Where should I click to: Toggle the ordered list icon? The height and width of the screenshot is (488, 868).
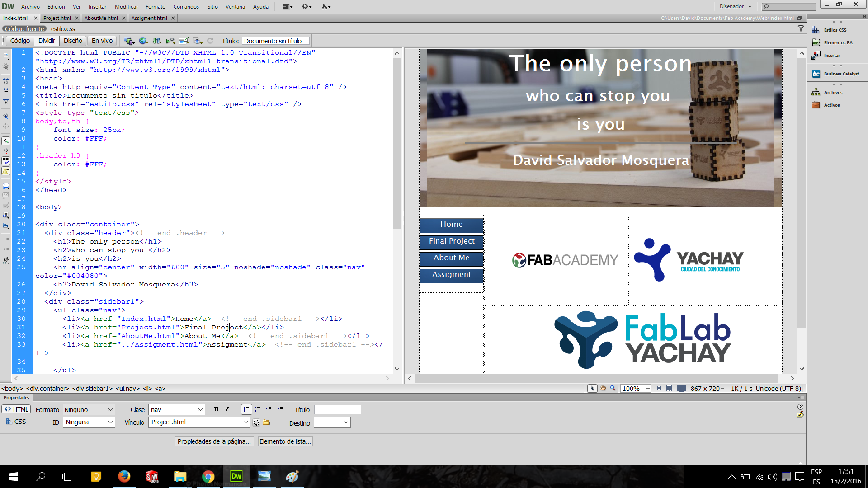pos(258,409)
